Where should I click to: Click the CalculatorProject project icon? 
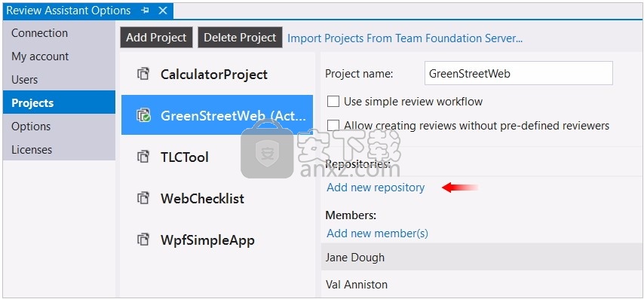point(143,75)
